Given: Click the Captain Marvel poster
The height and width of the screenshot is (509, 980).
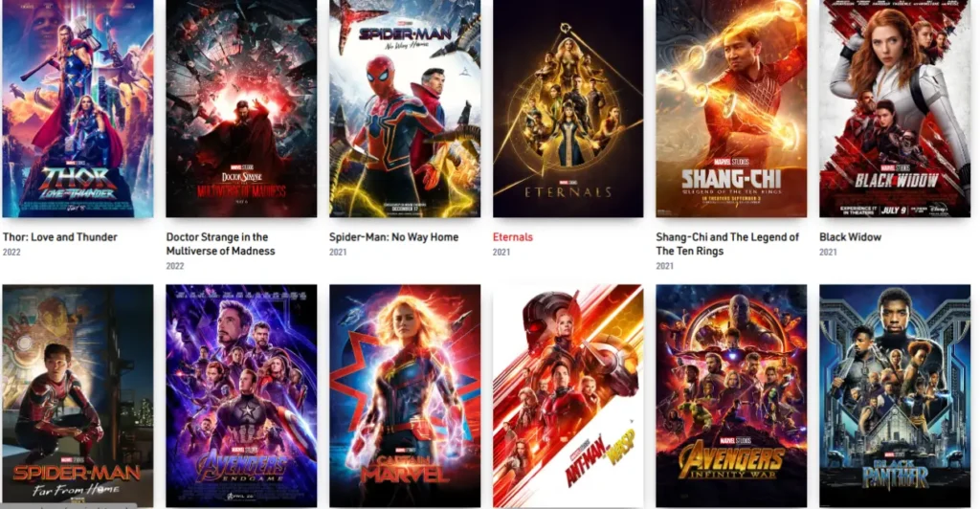Looking at the screenshot, I should click(x=405, y=396).
